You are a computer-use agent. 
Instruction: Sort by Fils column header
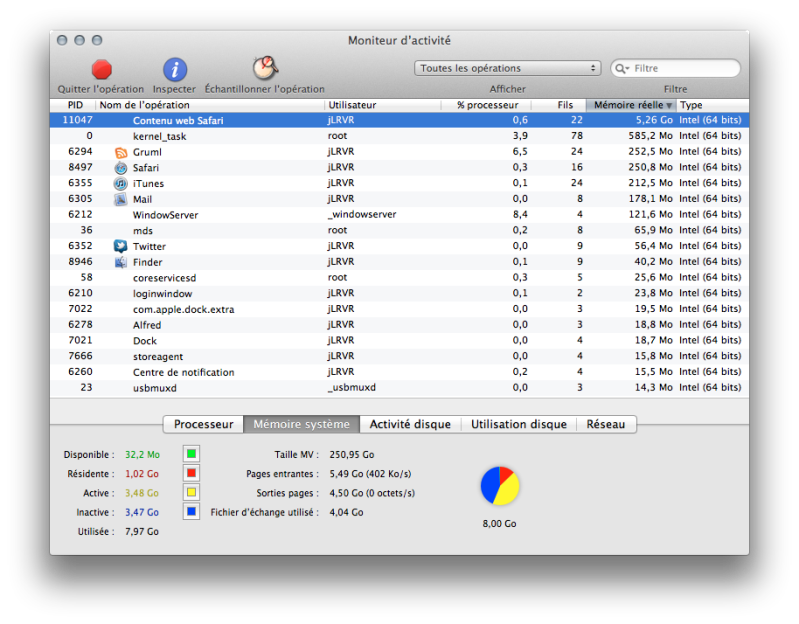pyautogui.click(x=559, y=105)
